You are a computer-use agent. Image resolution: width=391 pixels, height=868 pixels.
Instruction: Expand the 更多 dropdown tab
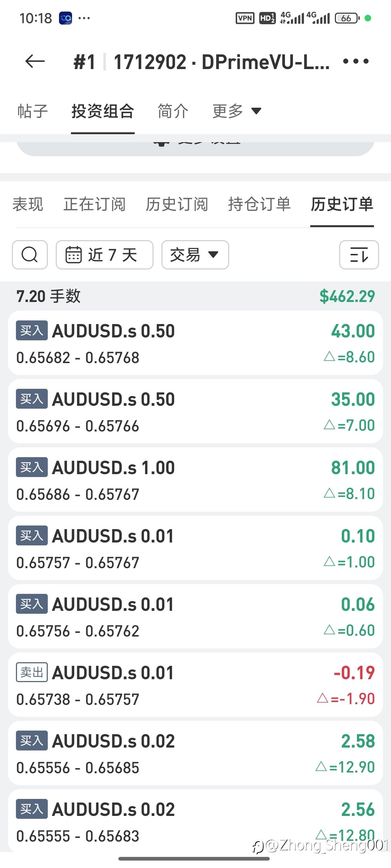(x=237, y=111)
